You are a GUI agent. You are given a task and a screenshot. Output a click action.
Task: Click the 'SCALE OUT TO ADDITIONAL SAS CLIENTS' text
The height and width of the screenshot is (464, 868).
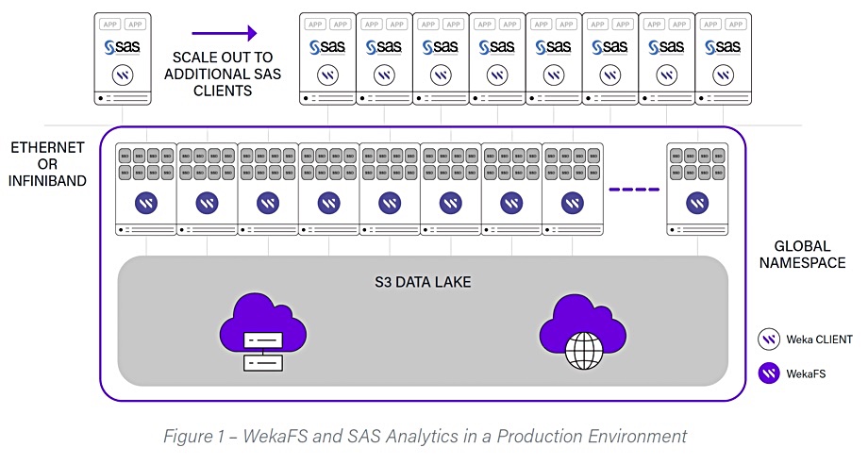223,75
